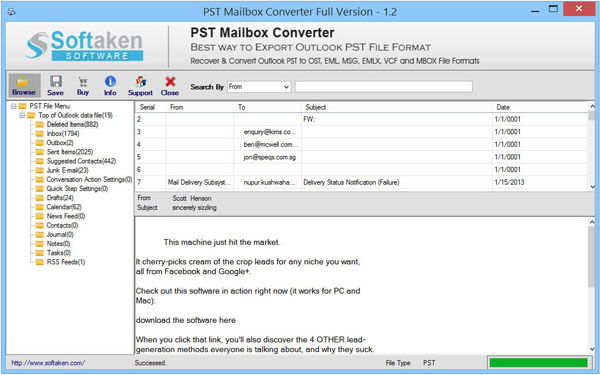Click the green progress bar

pyautogui.click(x=538, y=363)
